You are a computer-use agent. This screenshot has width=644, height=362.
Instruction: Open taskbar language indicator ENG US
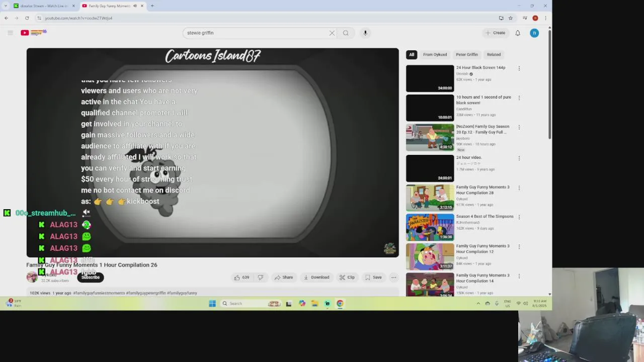point(508,303)
